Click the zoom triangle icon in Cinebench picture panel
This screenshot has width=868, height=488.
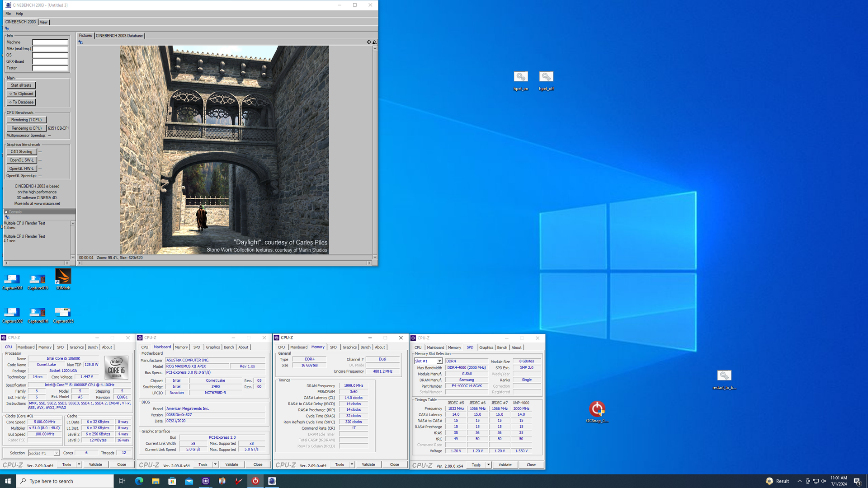[x=374, y=42]
